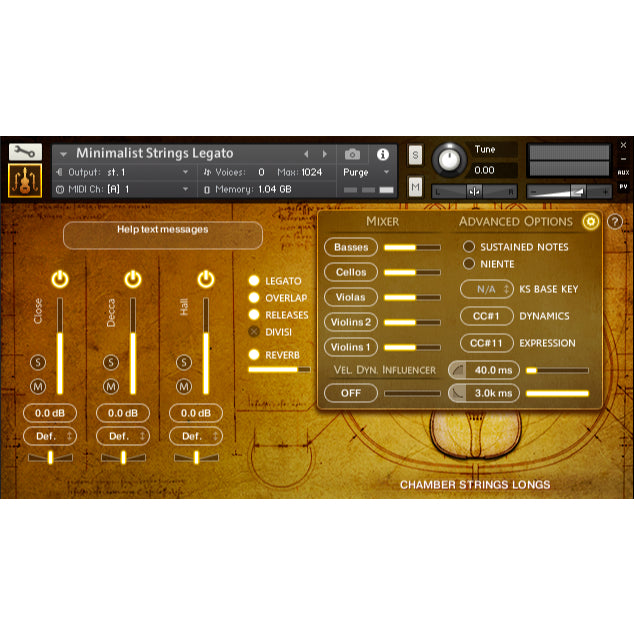Toggle the RELEASES option
The height and width of the screenshot is (634, 634).
[254, 315]
